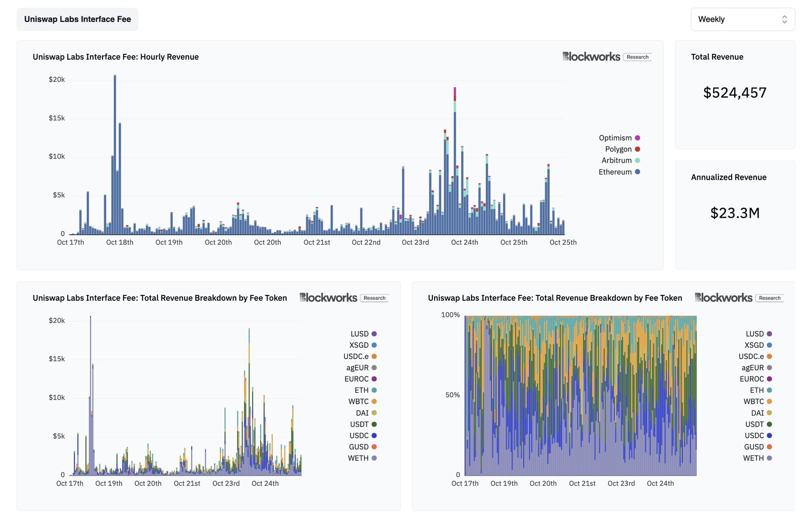Toggle WBTC legend dot in left breakdown chart
The width and height of the screenshot is (812, 519).
click(x=374, y=402)
